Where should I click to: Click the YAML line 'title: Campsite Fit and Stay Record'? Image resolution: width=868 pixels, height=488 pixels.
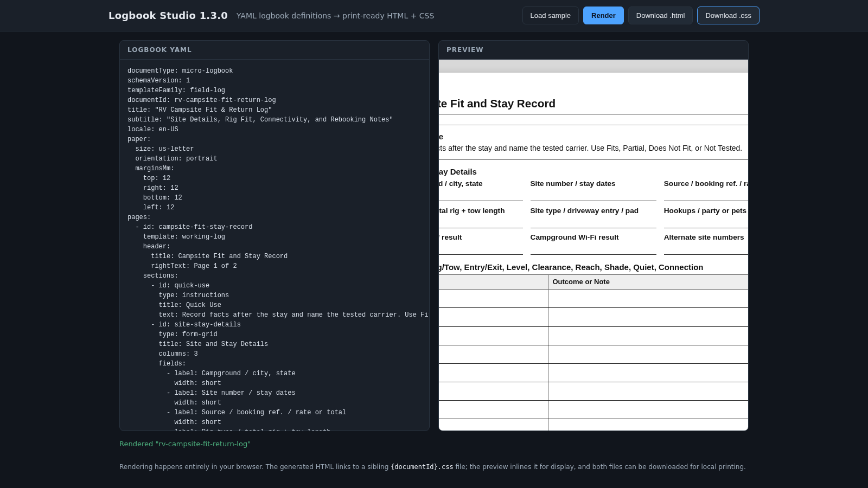(x=219, y=256)
